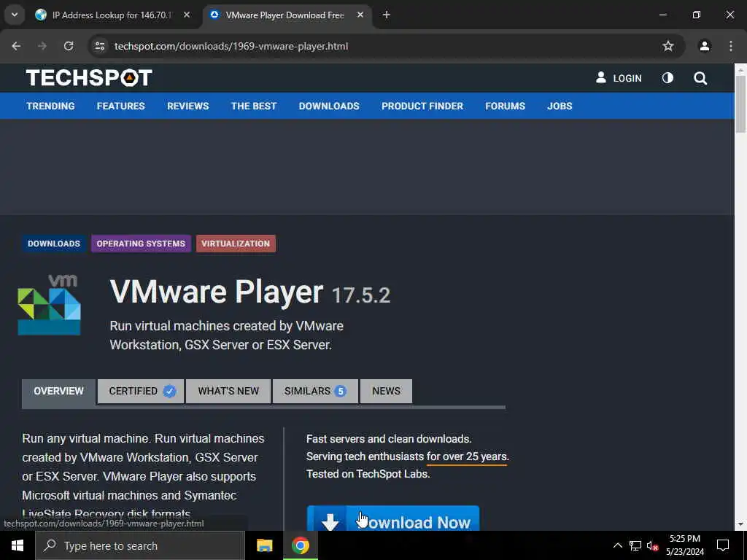Open the Chrome profile avatar icon

(x=704, y=46)
